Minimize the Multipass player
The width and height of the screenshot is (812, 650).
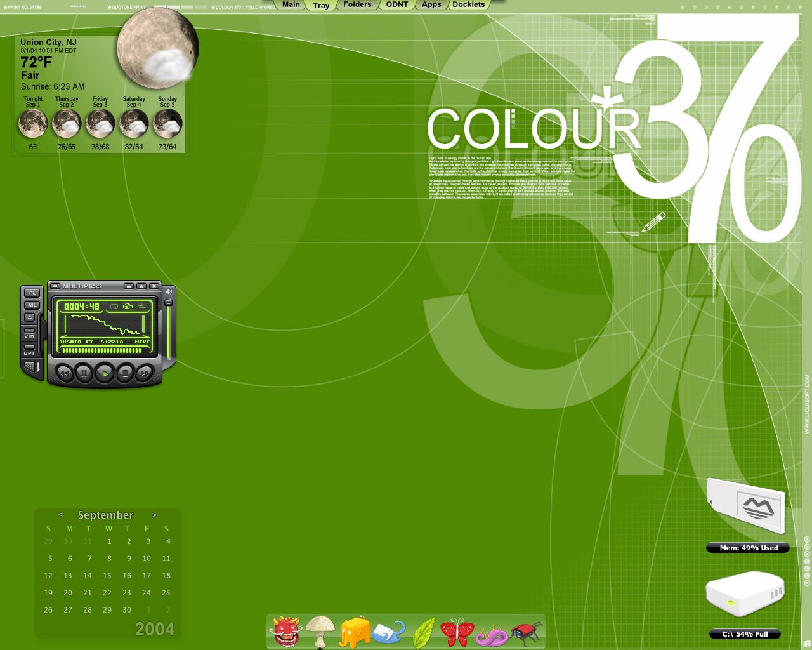tap(129, 286)
